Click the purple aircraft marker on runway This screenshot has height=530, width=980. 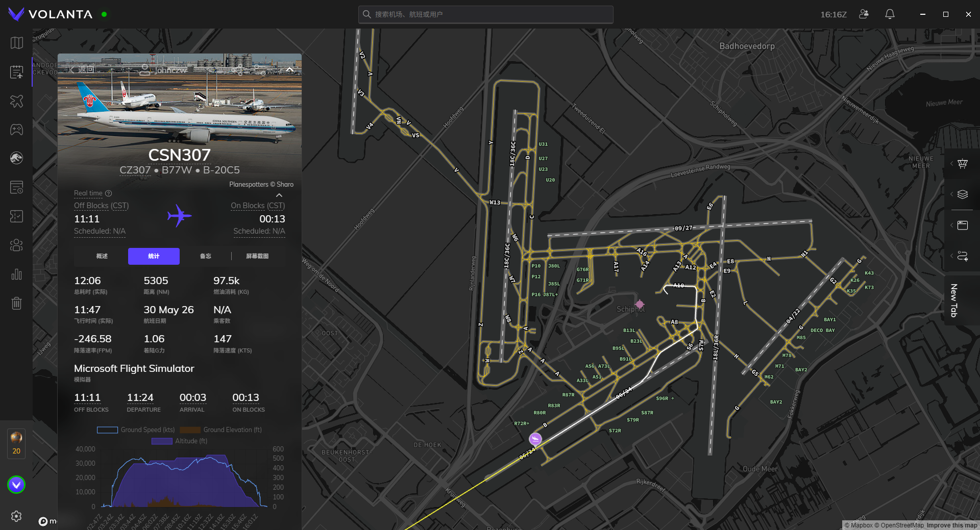[x=535, y=439]
